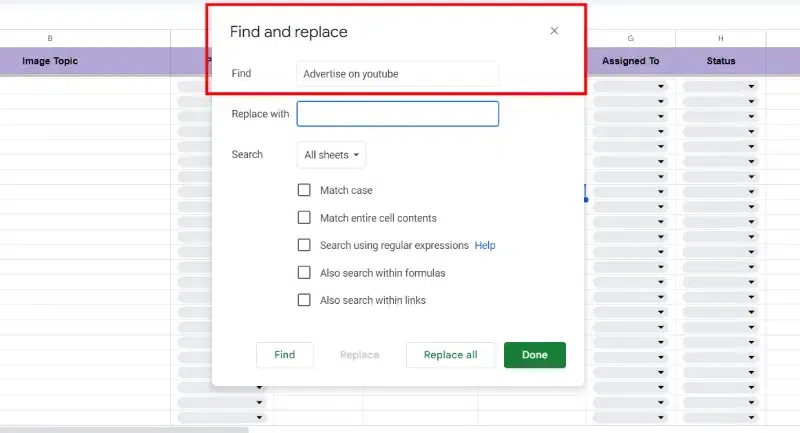This screenshot has height=433, width=800.
Task: Click the Find text input field
Action: coord(397,73)
